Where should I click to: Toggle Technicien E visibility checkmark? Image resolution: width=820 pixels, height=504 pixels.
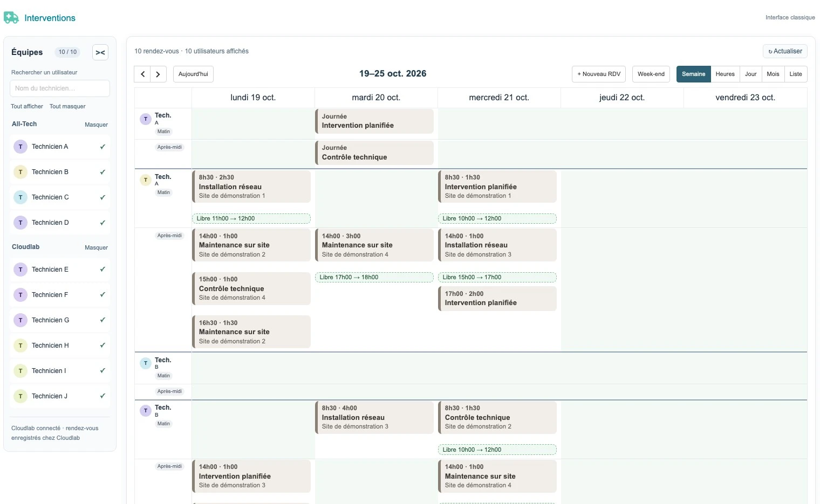coord(102,270)
